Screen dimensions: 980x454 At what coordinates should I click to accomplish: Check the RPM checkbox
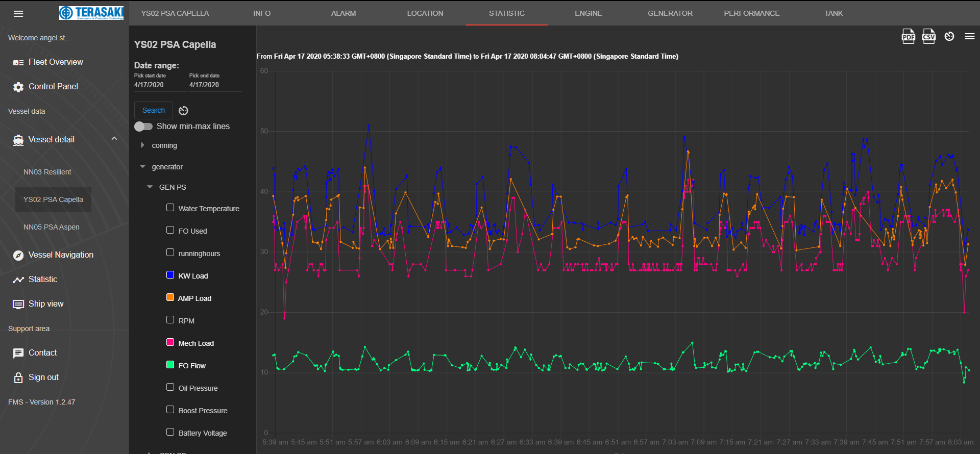[170, 320]
